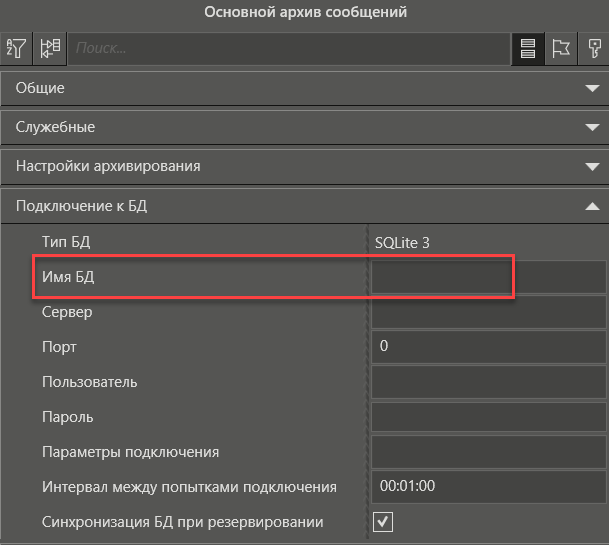Click the Сервер input field
This screenshot has width=609, height=545.
(488, 312)
